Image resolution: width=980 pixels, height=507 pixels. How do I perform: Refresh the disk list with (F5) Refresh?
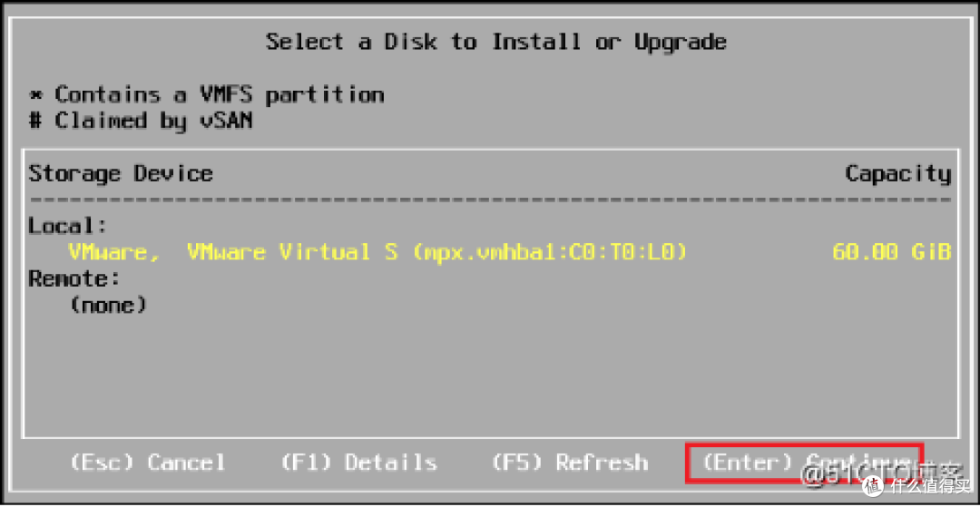[x=570, y=463]
